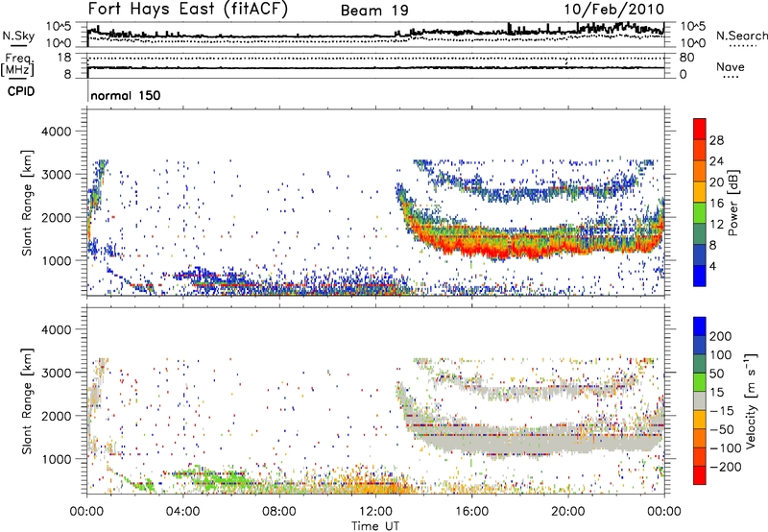
Task: Click the red bottom segment of Velocity color bar
Action: [700, 475]
